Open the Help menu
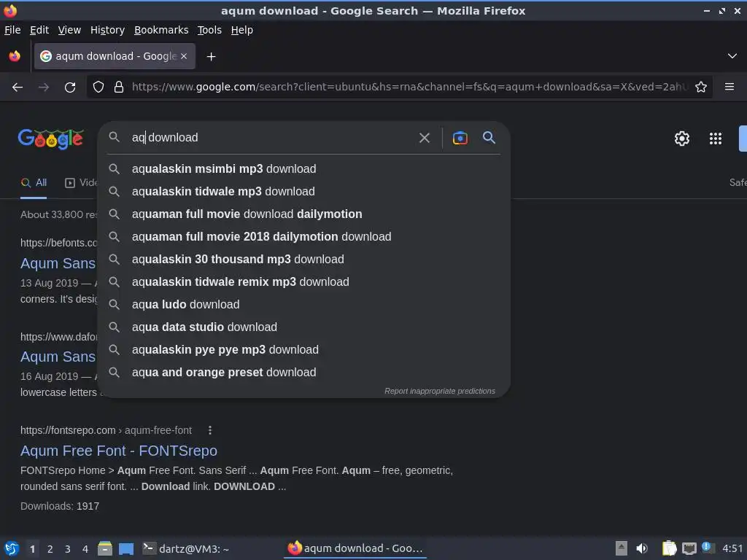Viewport: 747px width, 560px height. coord(242,30)
